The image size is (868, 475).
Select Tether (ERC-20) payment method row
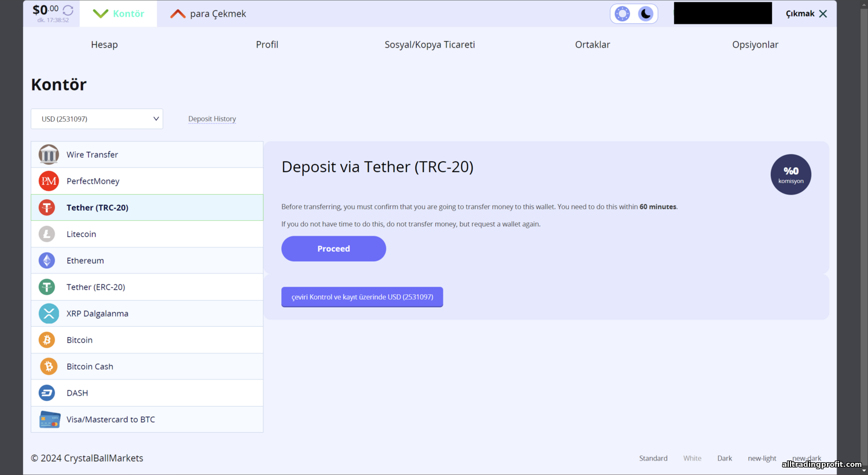[147, 287]
